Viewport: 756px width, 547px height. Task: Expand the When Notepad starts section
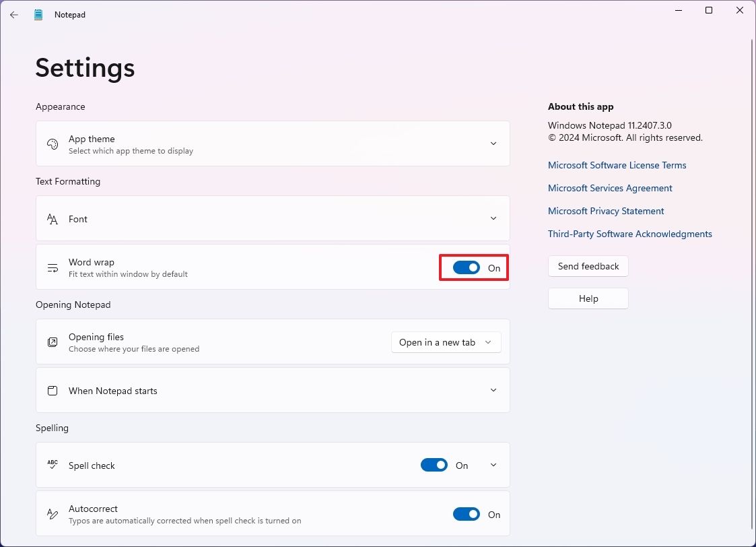pyautogui.click(x=493, y=390)
